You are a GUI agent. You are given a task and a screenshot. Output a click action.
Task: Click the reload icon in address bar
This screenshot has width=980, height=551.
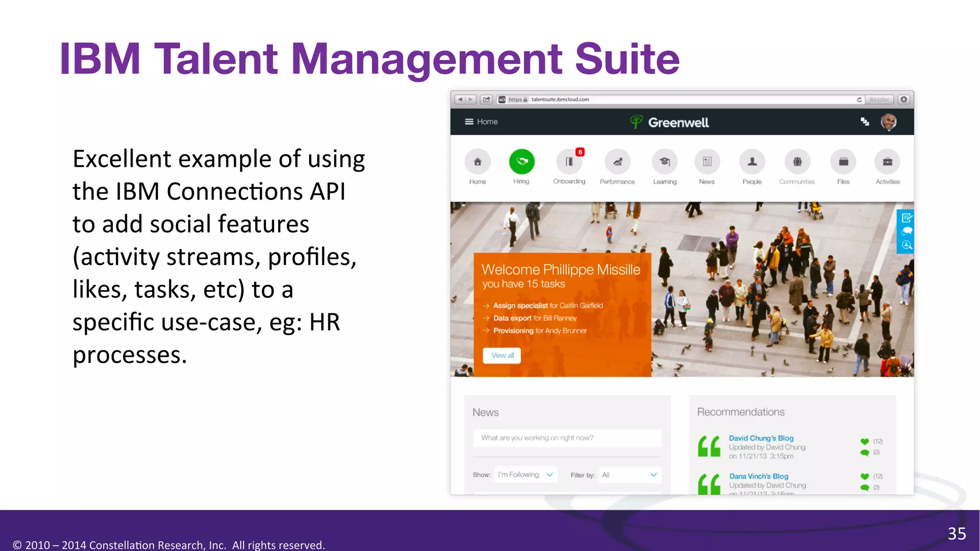(x=859, y=99)
